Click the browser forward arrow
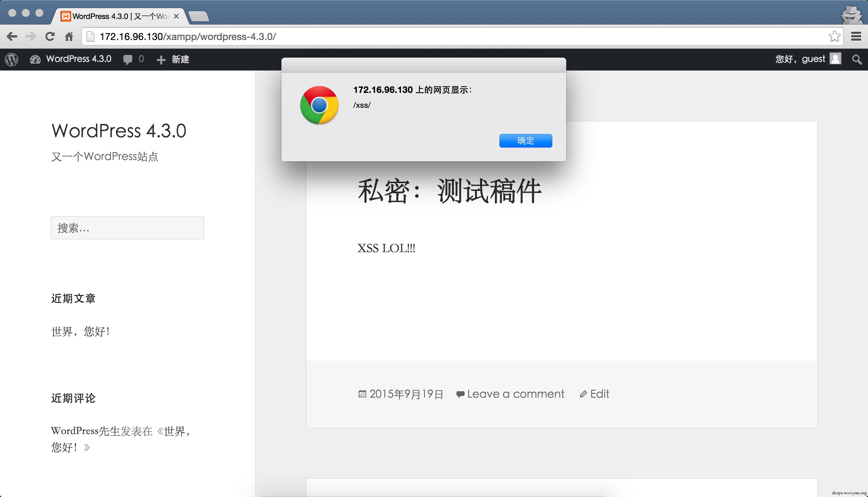The width and height of the screenshot is (868, 497). click(x=31, y=37)
